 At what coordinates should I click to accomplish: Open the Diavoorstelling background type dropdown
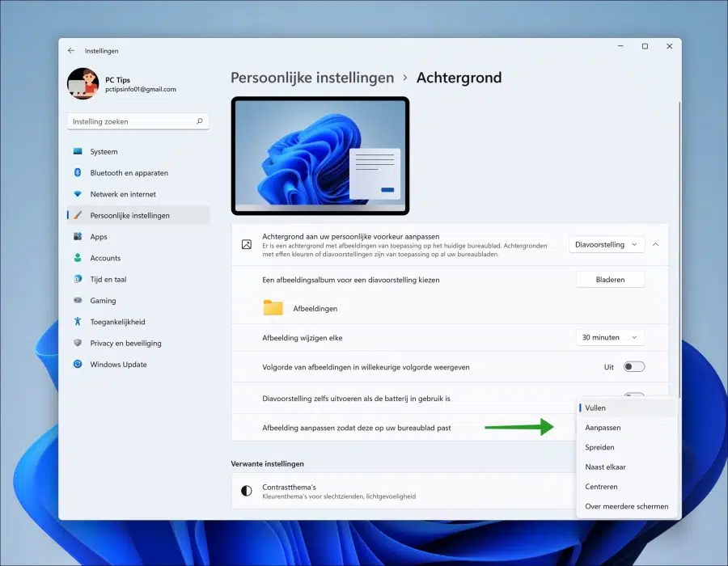[x=607, y=244]
